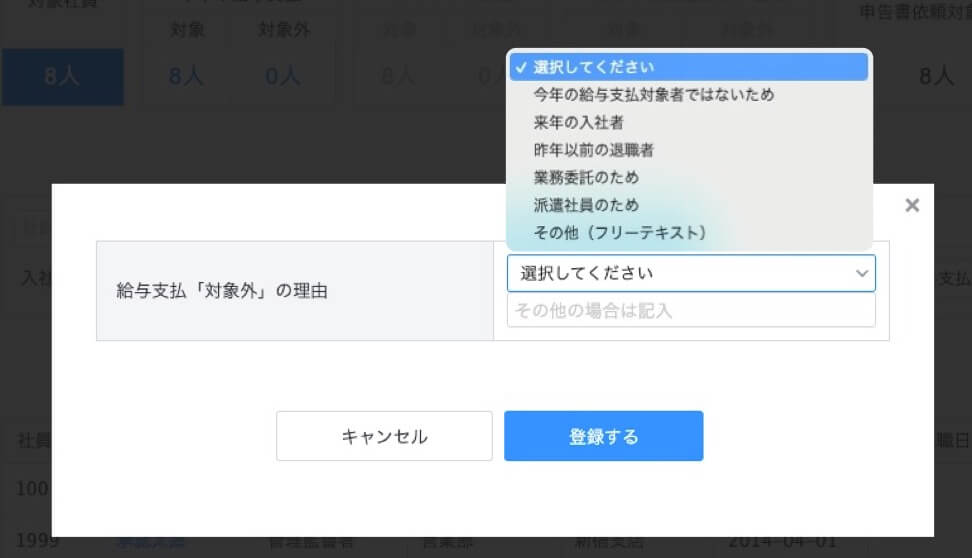Select 今年の給与支払対象者ではないため option
The width and height of the screenshot is (972, 558).
(x=654, y=95)
